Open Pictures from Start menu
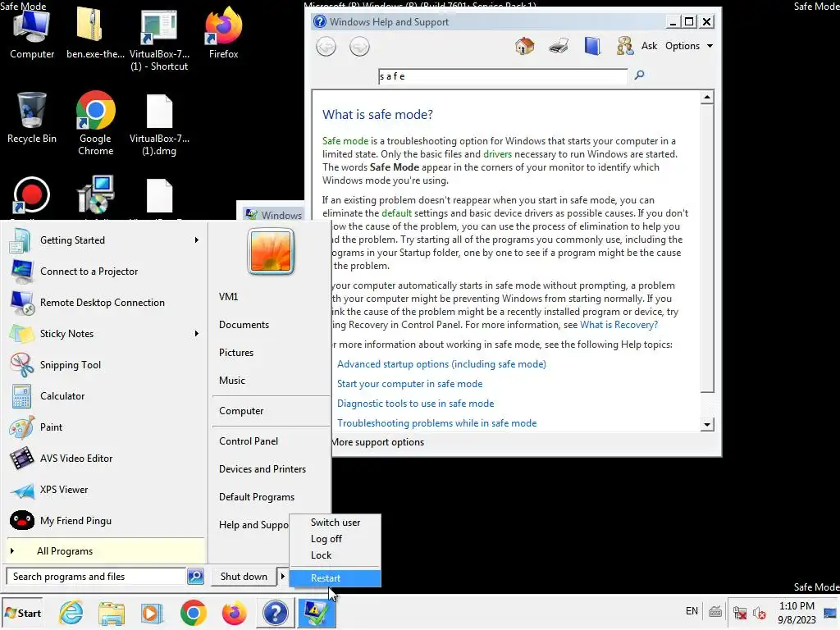The height and width of the screenshot is (630, 840). tap(236, 353)
